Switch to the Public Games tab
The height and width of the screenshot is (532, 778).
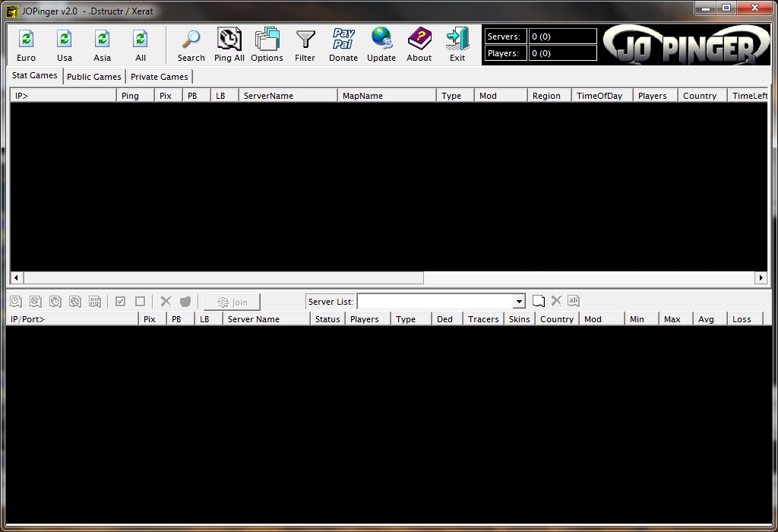click(93, 77)
